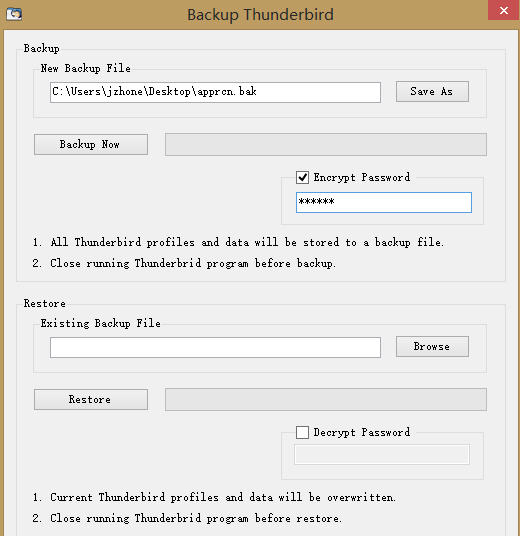Focus the Existing Backup File path field
The height and width of the screenshot is (536, 520).
click(x=215, y=347)
